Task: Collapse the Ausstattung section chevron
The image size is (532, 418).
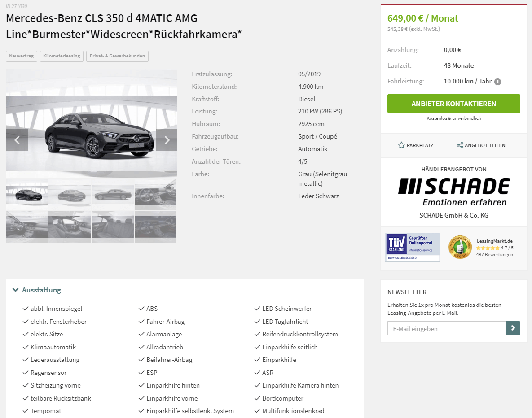Action: tap(15, 290)
